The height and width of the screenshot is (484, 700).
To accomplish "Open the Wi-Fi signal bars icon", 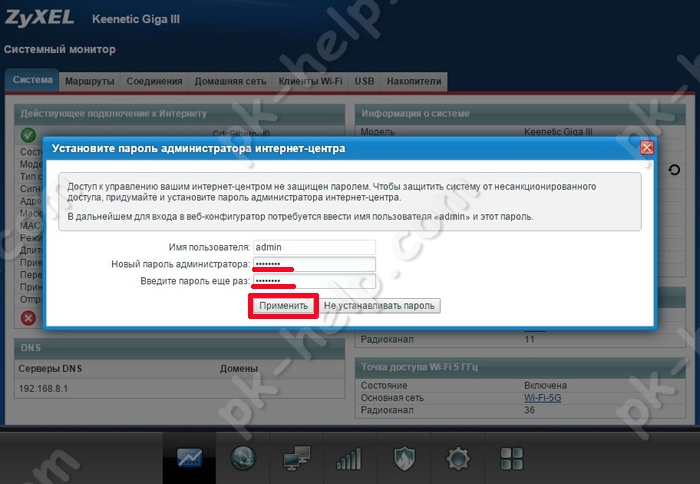I will point(349,459).
